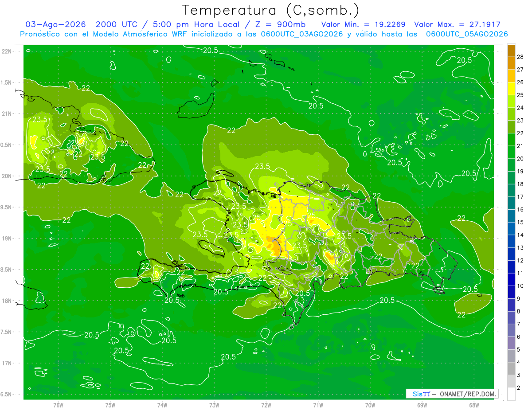Image resolution: width=532 pixels, height=411 pixels.
Task: Click the "74W" longitude axis label
Action: [162, 405]
